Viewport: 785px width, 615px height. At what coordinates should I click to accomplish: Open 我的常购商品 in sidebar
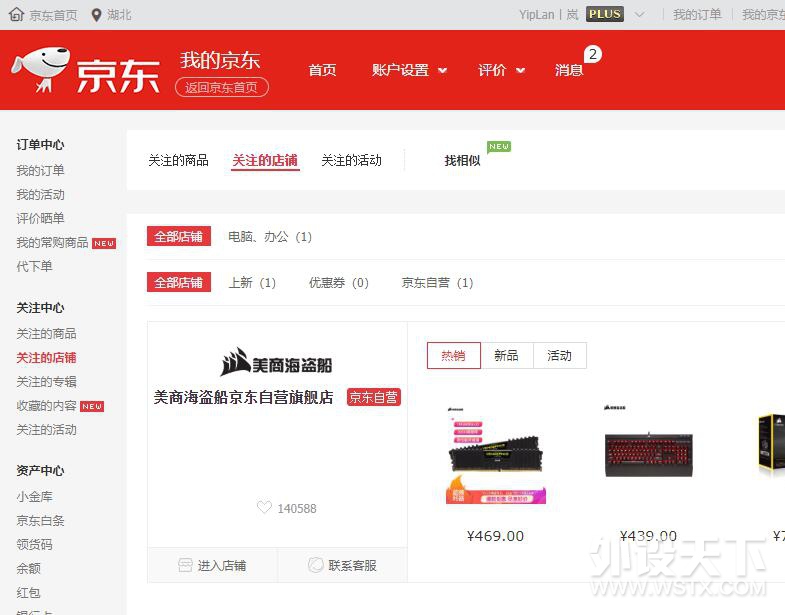click(x=52, y=242)
